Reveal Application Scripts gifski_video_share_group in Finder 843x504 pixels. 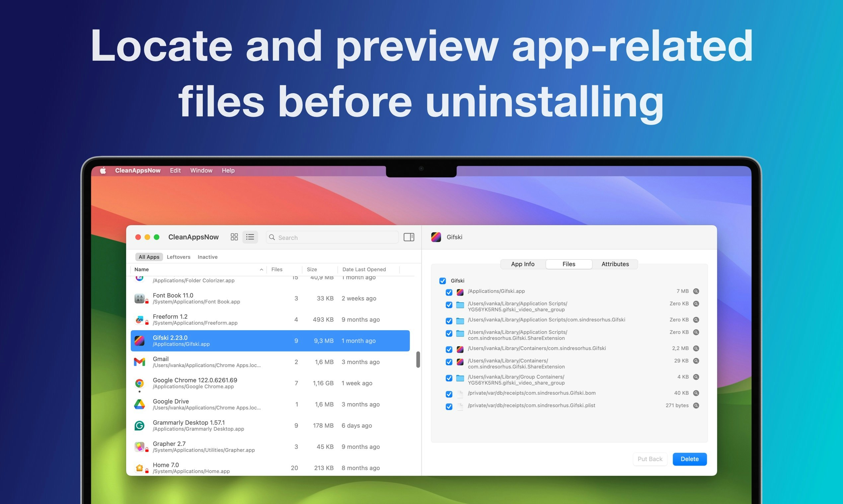[x=696, y=304]
